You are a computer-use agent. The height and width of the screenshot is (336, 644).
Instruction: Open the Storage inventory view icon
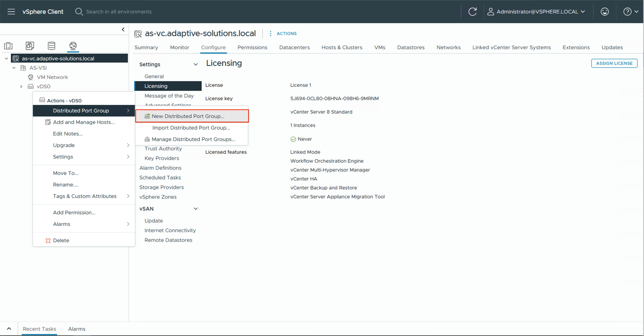[x=51, y=46]
